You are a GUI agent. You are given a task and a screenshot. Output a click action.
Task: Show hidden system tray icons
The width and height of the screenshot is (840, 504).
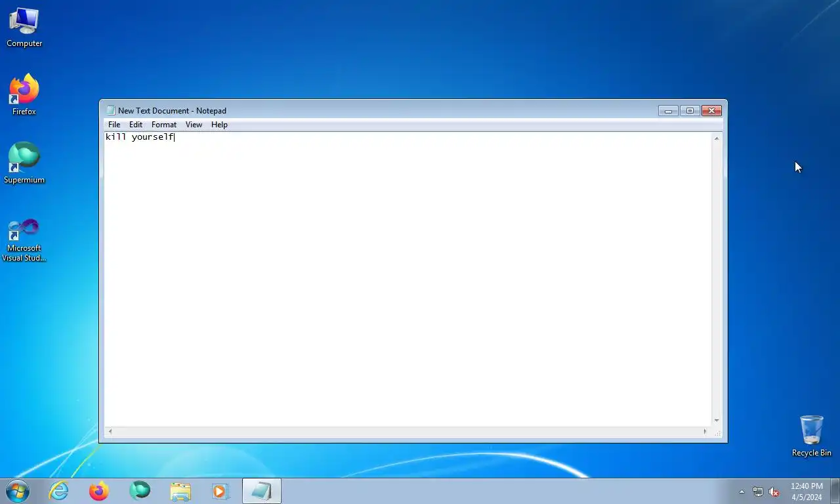pyautogui.click(x=742, y=492)
